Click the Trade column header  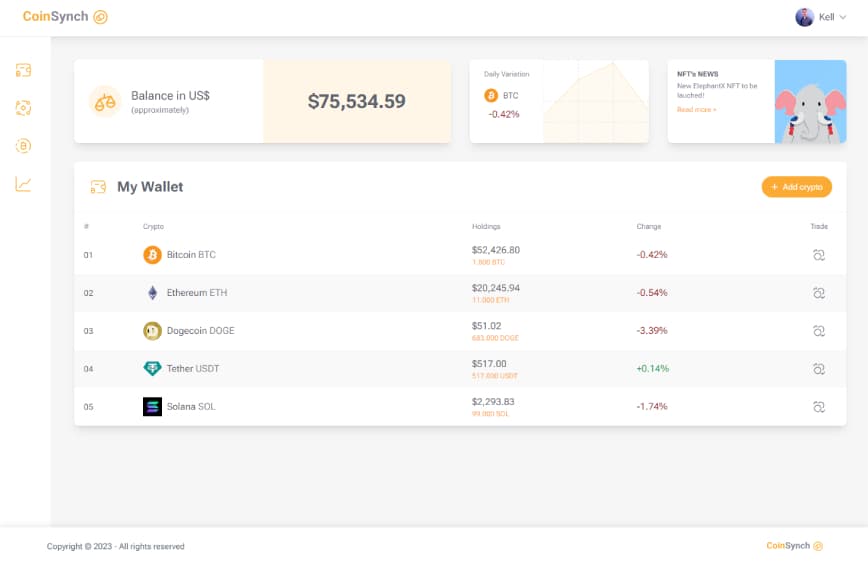(x=819, y=226)
